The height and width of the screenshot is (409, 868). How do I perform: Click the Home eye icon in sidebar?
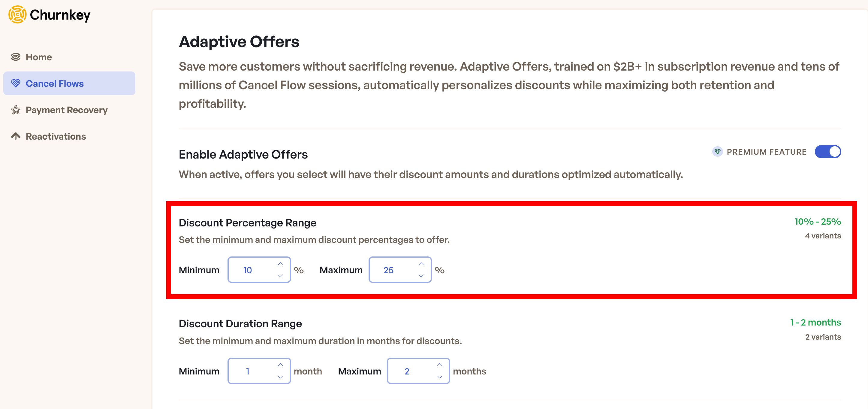[x=16, y=57]
